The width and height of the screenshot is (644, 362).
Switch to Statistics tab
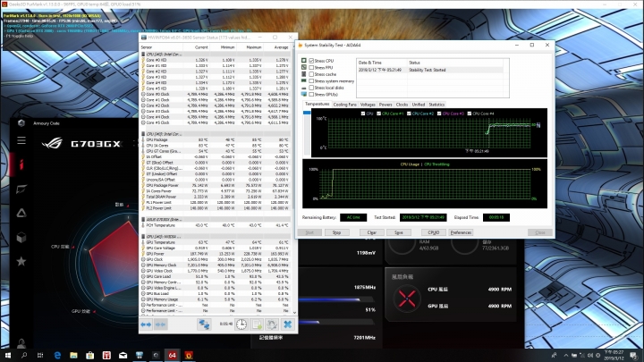(436, 105)
